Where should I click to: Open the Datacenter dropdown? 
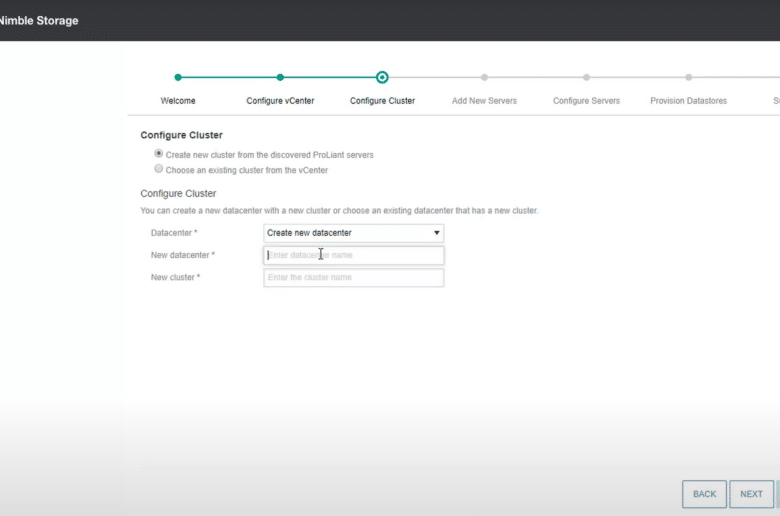coord(353,233)
